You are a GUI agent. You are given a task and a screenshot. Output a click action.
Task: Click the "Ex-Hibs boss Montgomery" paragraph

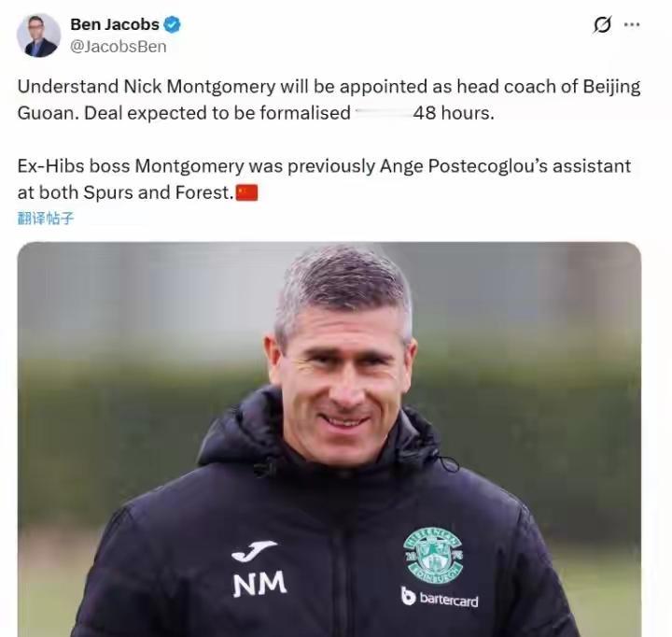point(324,179)
